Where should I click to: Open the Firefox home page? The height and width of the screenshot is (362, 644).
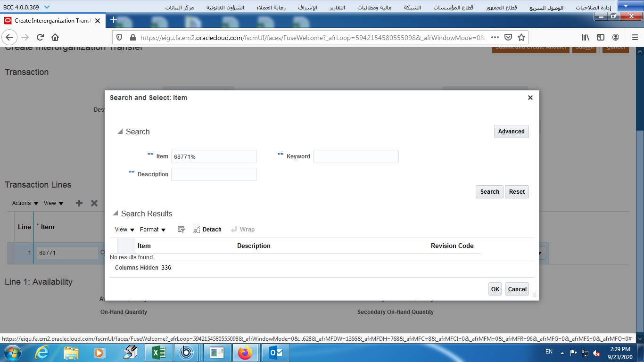click(x=55, y=37)
